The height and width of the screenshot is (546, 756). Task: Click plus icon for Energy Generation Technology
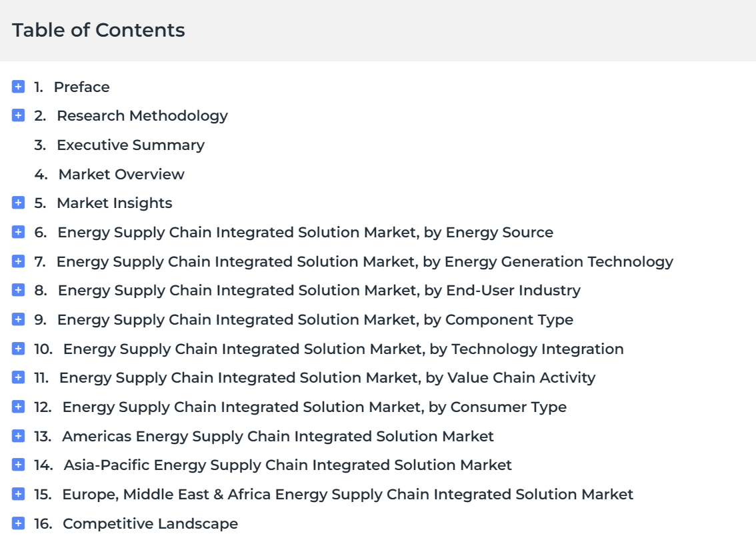click(x=18, y=261)
